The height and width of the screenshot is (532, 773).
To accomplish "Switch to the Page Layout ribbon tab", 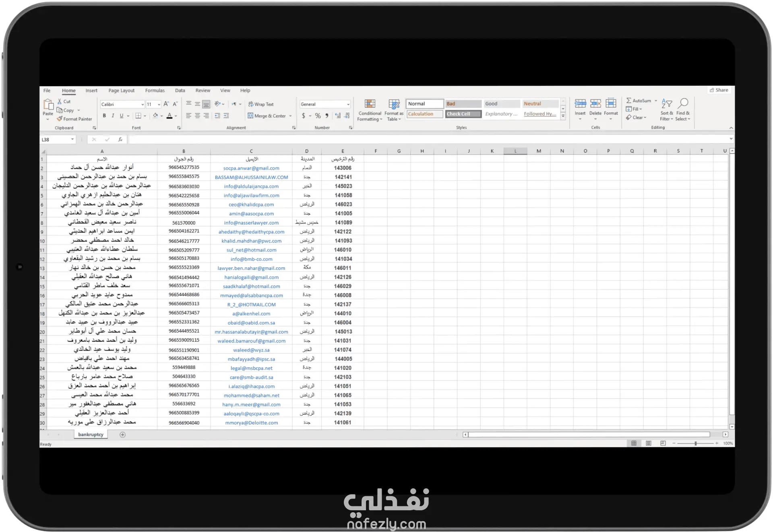I will point(121,91).
